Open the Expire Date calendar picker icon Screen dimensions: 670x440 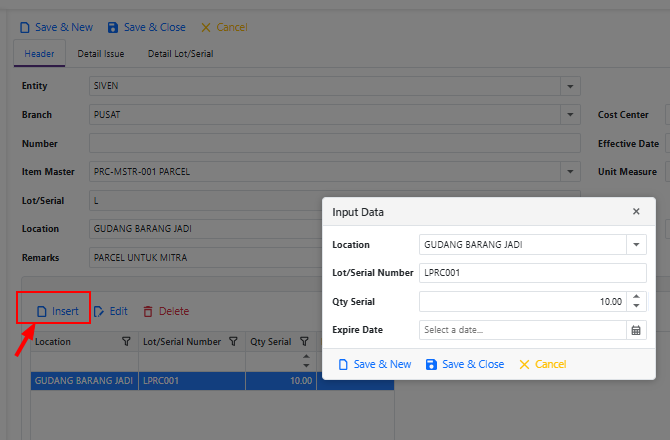636,330
